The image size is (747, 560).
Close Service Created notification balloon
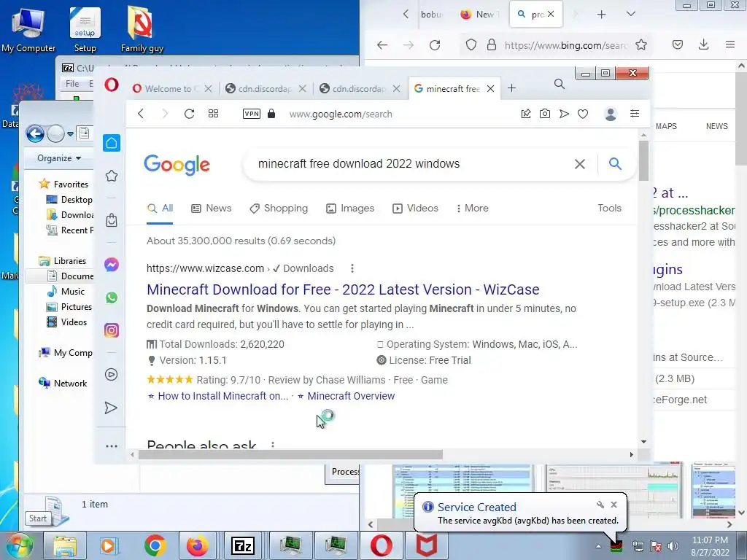pyautogui.click(x=614, y=505)
